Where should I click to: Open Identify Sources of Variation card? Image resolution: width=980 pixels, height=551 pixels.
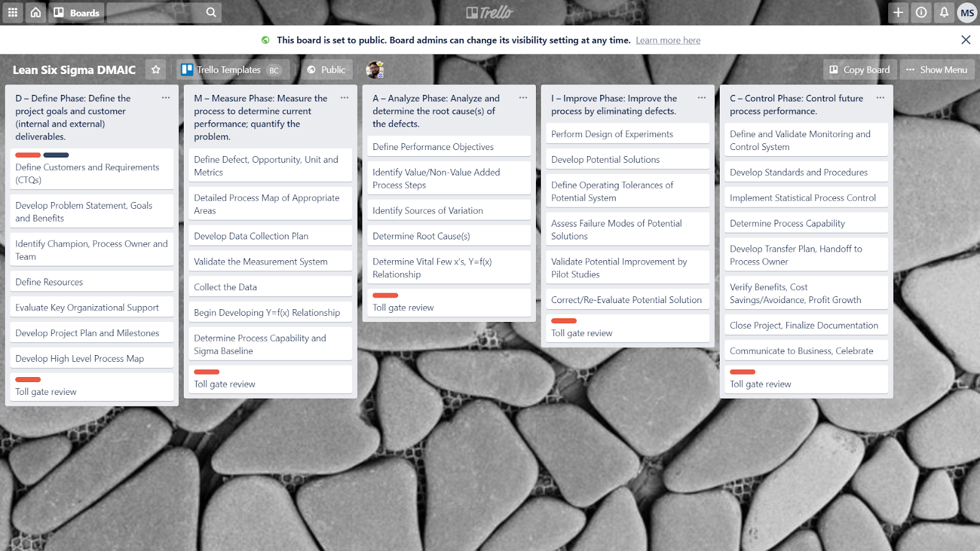[449, 211]
